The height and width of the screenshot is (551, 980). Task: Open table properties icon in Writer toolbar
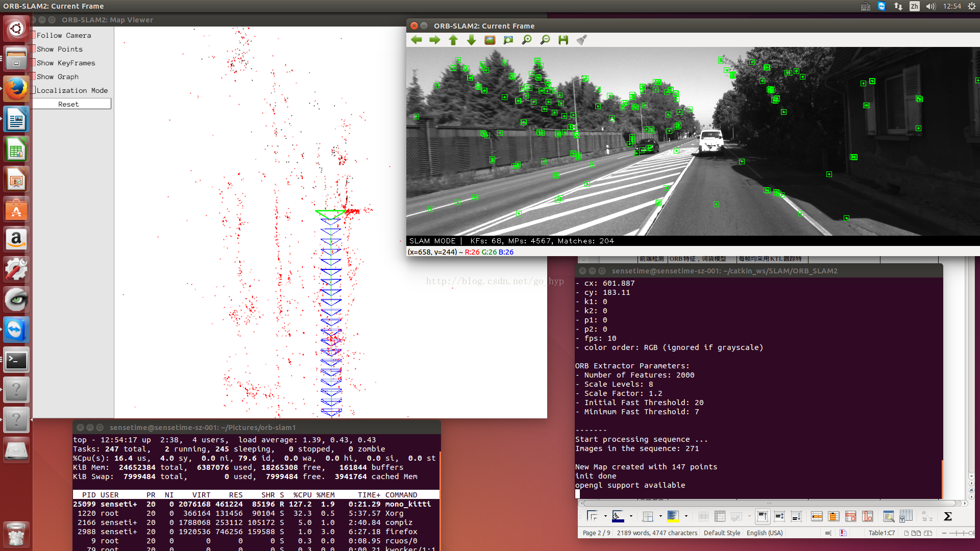[906, 516]
